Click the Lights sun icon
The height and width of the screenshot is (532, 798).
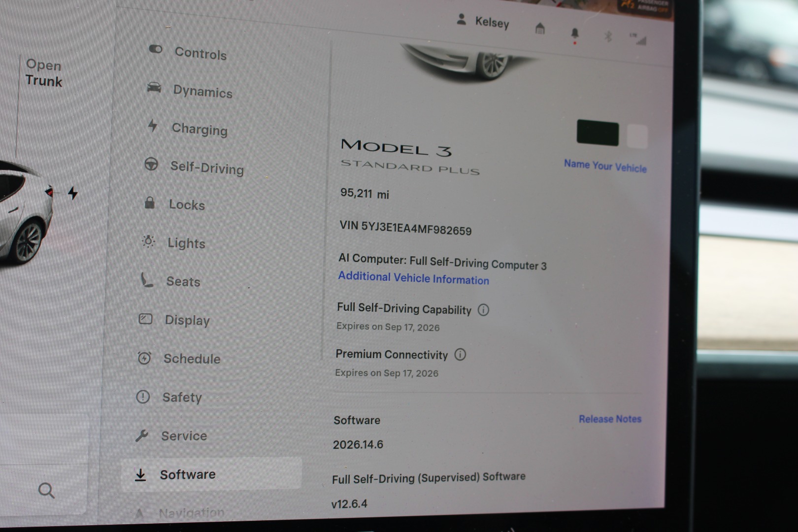pyautogui.click(x=148, y=241)
